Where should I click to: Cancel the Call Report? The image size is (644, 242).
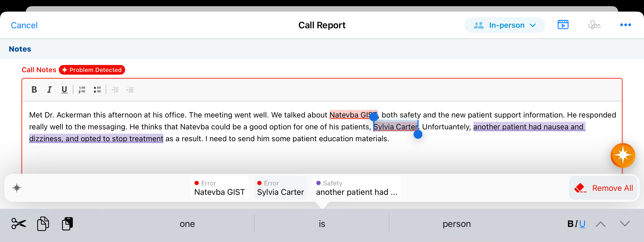(24, 25)
